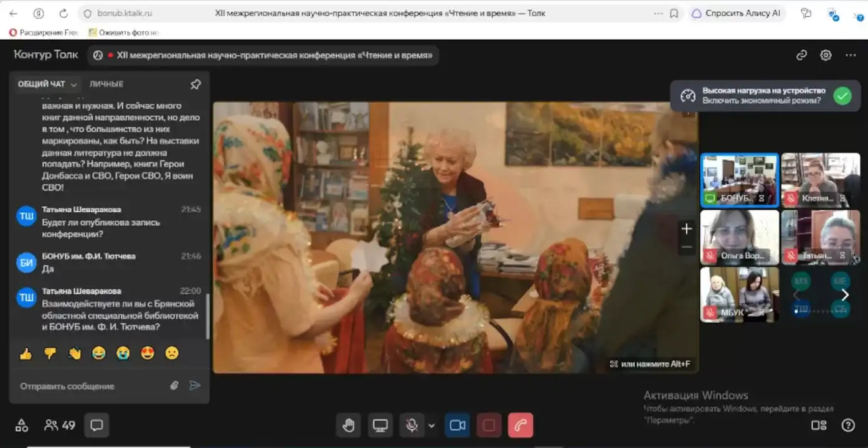Start screen sharing with monitor icon
This screenshot has height=448, width=868.
click(380, 426)
